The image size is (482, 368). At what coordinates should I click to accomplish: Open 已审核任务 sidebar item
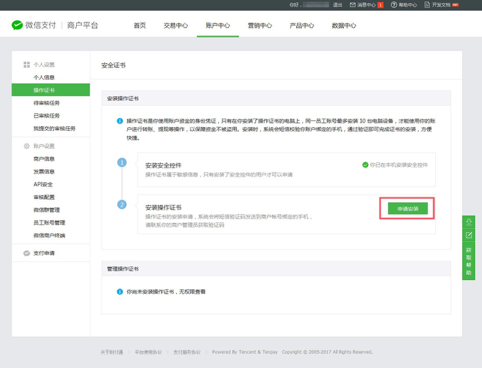[x=46, y=116]
